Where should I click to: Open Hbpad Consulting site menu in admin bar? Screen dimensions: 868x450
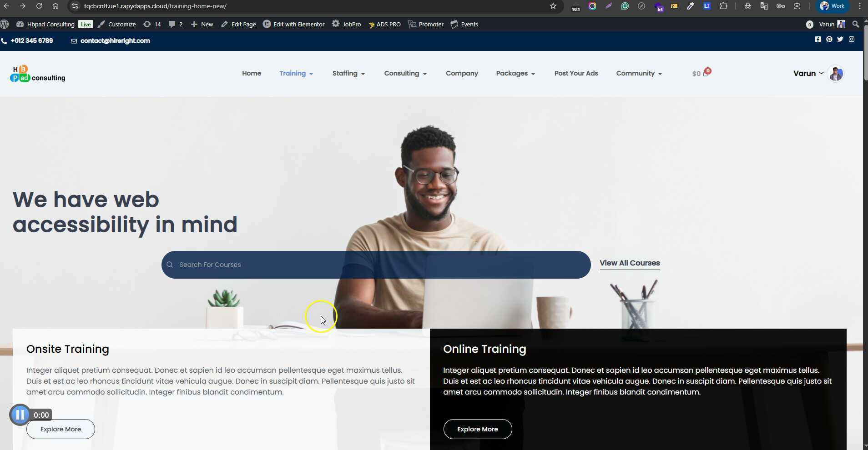pyautogui.click(x=45, y=24)
